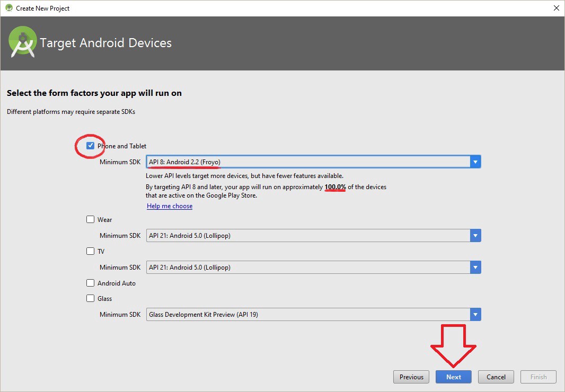Screen dimensions: 565x392
Task: Close the Create New Project window
Action: tap(556, 8)
